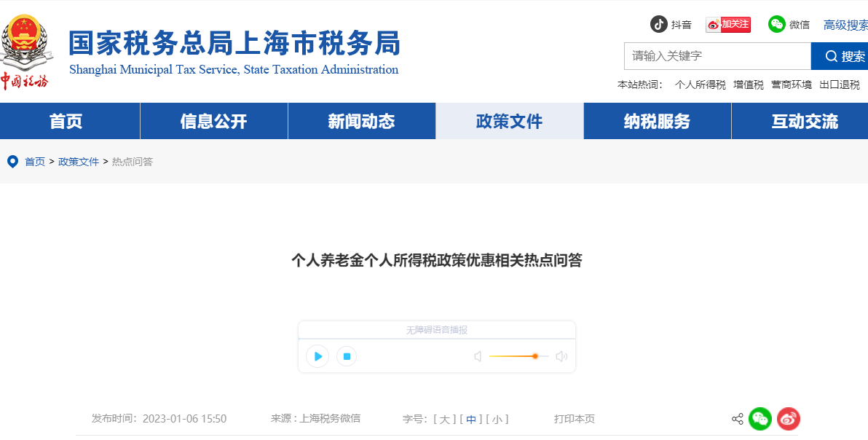This screenshot has height=440, width=868.
Task: Click the Weibo share icon at page bottom
Action: pyautogui.click(x=787, y=419)
